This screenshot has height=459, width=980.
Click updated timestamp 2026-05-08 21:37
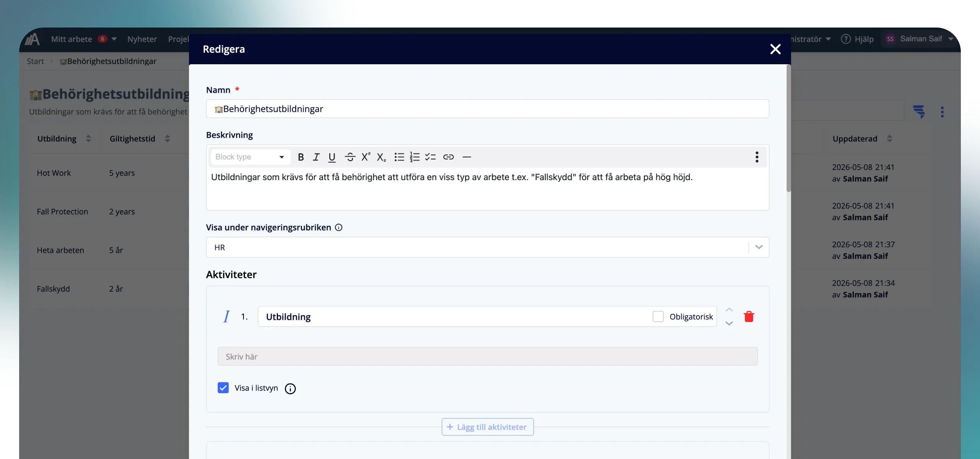863,244
